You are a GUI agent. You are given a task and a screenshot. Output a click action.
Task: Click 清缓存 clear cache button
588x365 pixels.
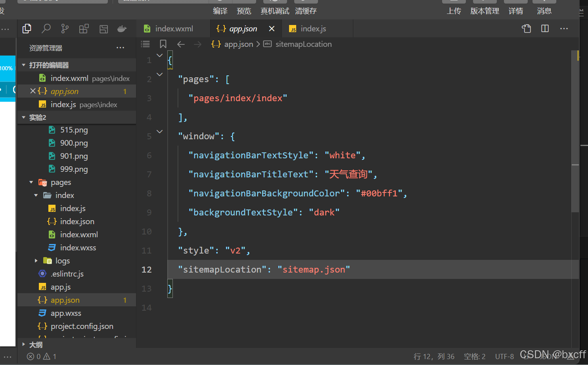[306, 11]
